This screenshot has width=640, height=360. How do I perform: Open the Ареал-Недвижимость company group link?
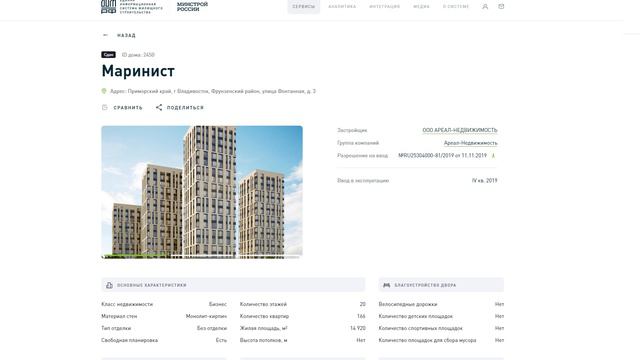pos(471,143)
